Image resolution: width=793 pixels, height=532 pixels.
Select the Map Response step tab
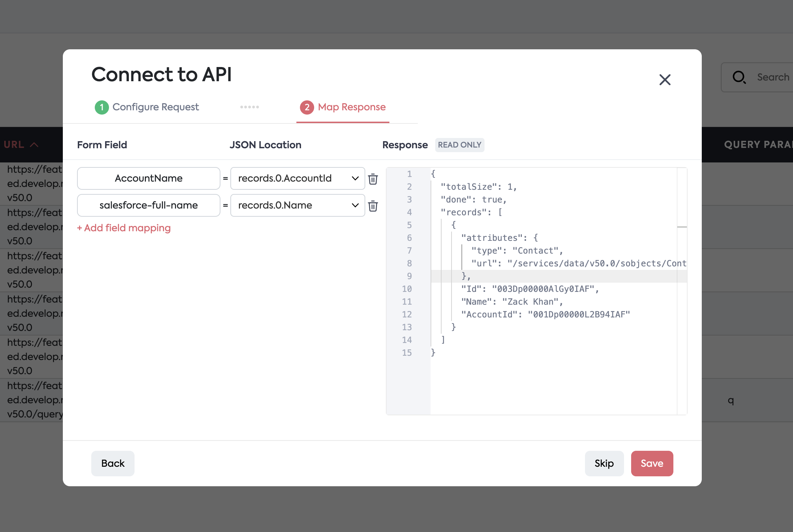(x=351, y=107)
